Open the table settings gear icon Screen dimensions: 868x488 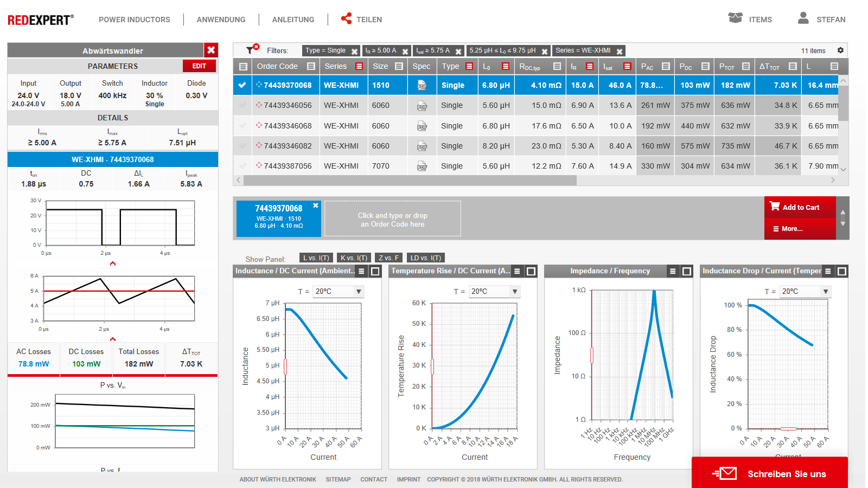(840, 50)
